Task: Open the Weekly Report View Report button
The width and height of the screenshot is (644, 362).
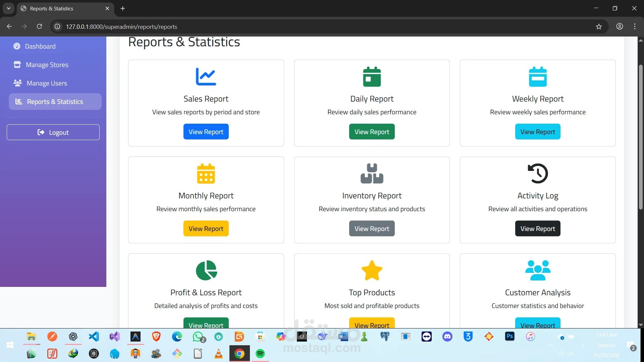Action: (x=537, y=132)
